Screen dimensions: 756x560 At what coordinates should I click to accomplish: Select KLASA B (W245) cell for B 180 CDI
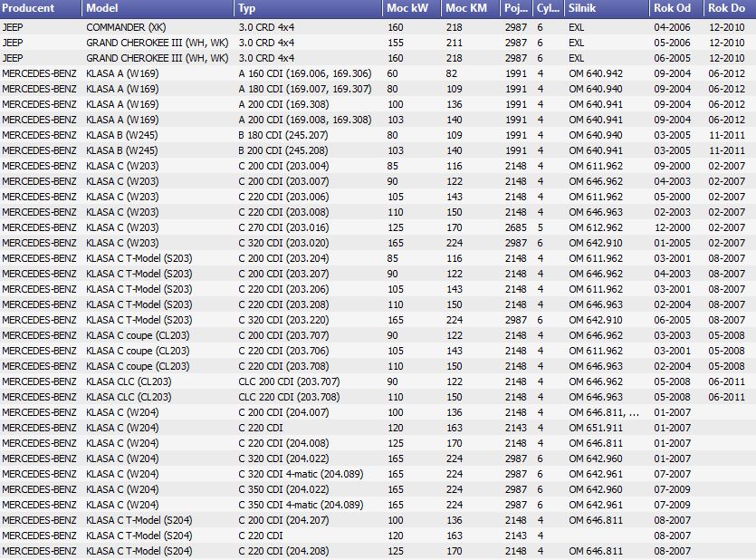[x=122, y=136]
